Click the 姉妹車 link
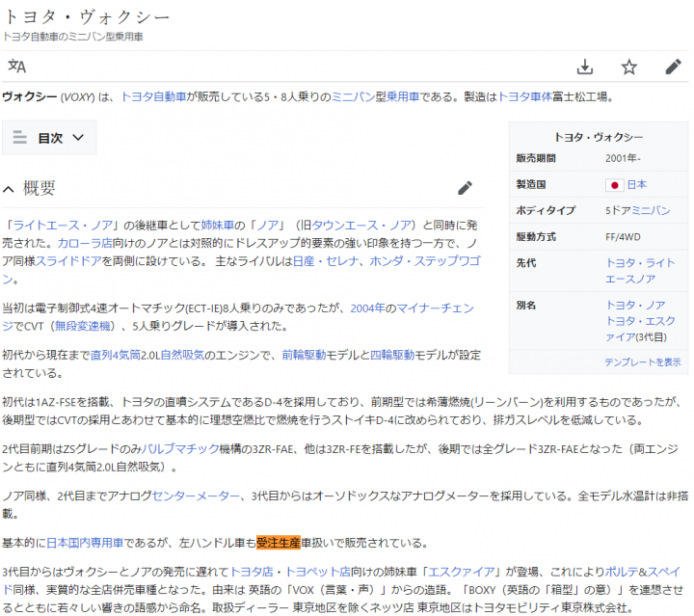The width and height of the screenshot is (694, 616). (217, 226)
